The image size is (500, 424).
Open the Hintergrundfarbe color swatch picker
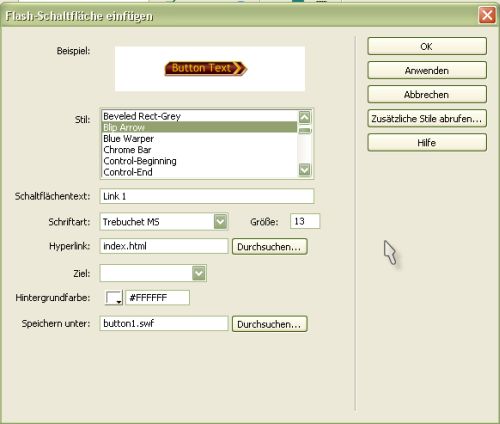[114, 297]
